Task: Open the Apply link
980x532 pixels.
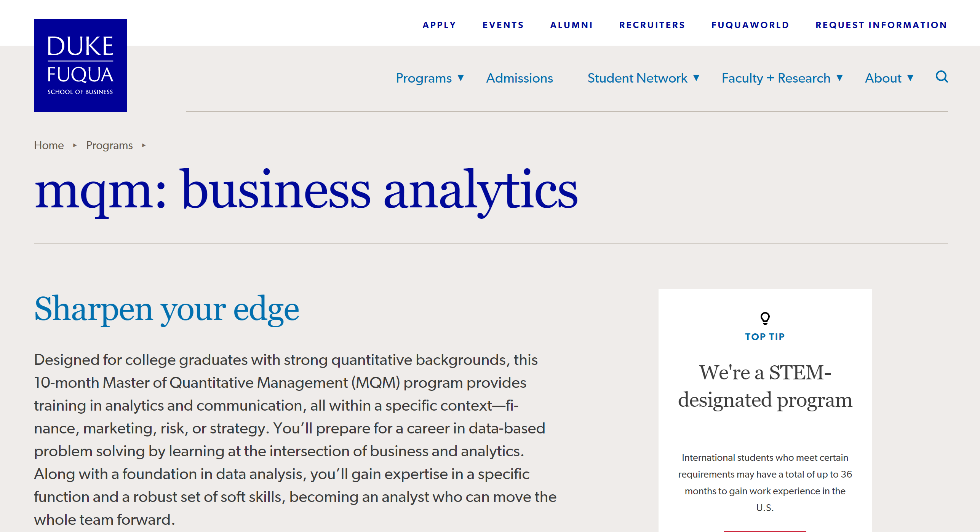Action: 439,25
